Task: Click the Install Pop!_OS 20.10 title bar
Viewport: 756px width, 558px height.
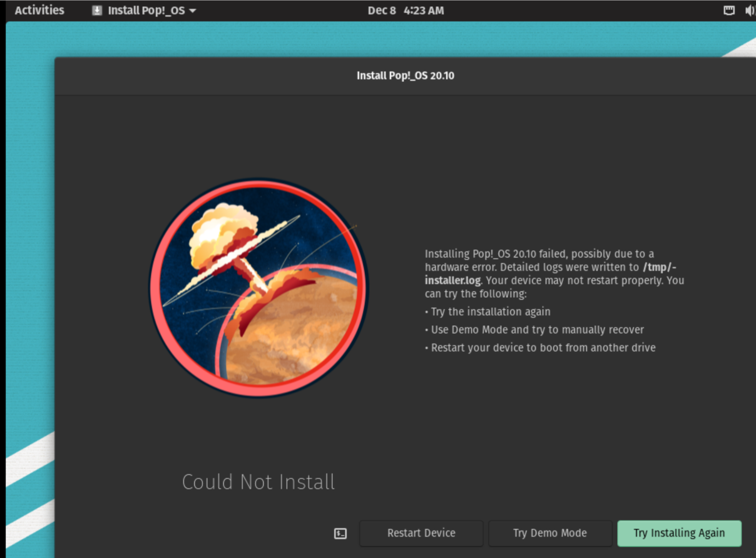Action: 405,75
